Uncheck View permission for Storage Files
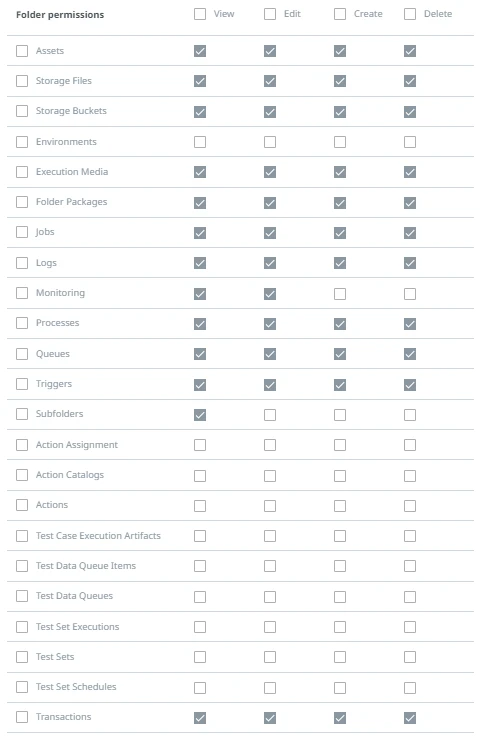Screen dimensions: 492x745 [200, 81]
